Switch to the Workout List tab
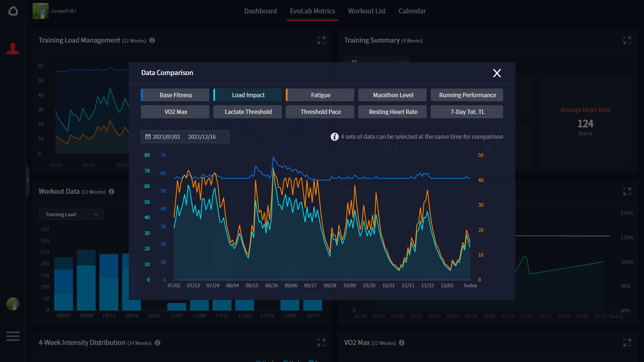This screenshot has width=644, height=362. coord(367,11)
